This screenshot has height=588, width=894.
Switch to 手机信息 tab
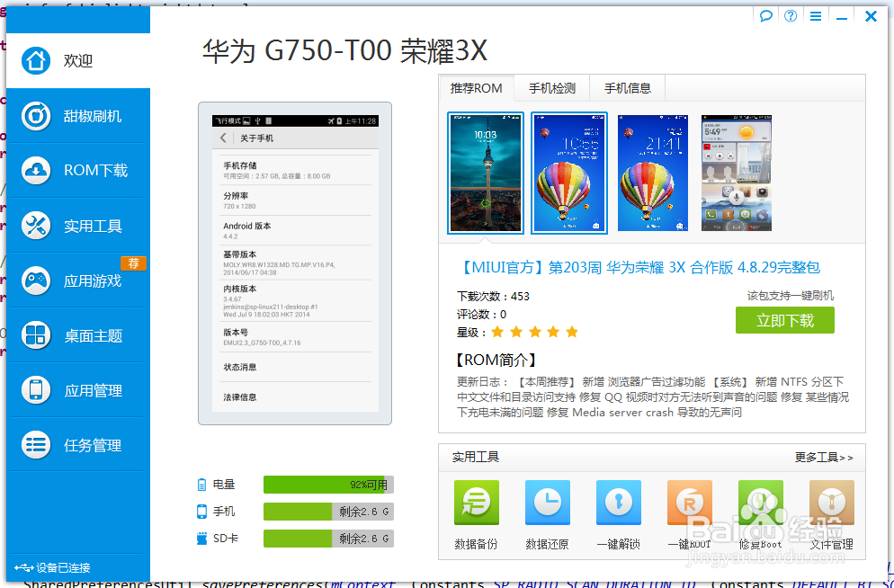(x=628, y=88)
